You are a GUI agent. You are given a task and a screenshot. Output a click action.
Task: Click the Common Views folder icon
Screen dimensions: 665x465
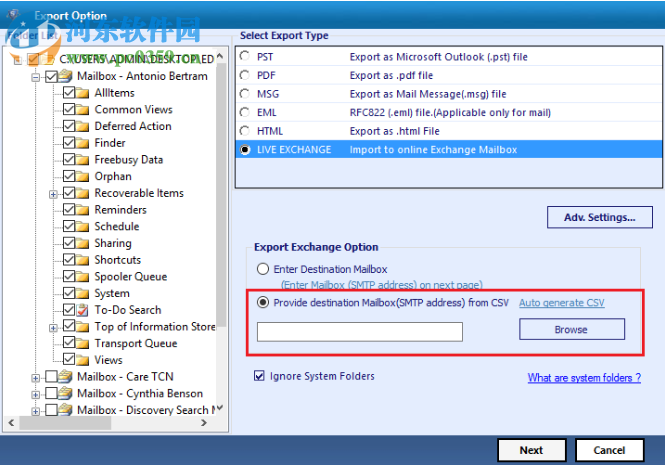point(83,110)
